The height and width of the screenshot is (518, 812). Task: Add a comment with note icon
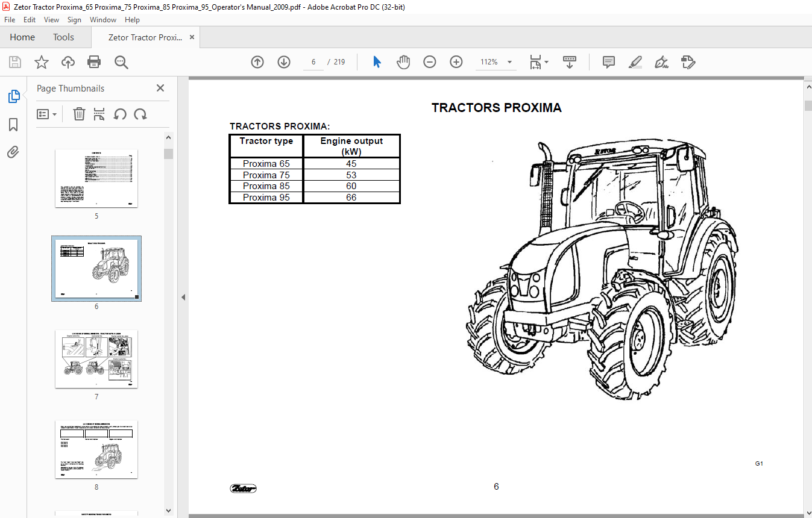click(609, 62)
